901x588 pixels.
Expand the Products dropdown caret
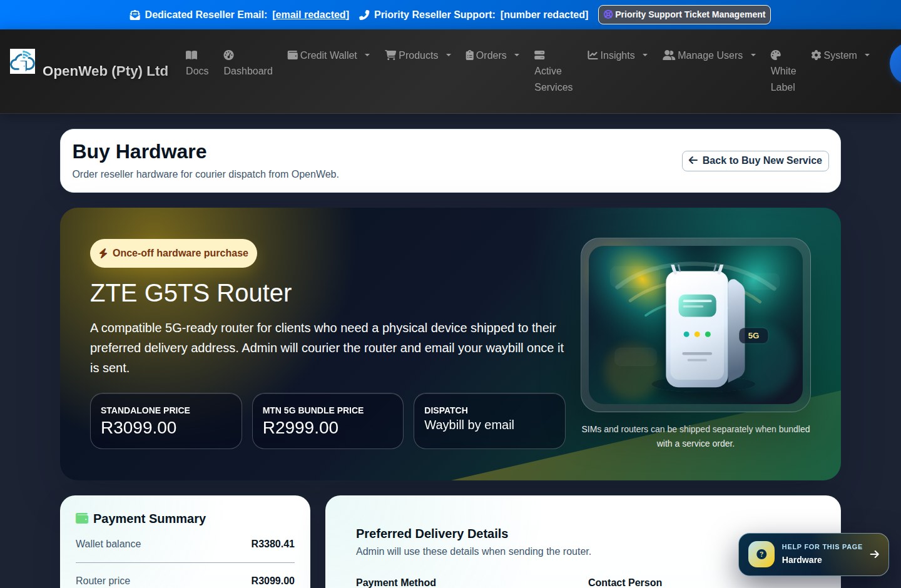pyautogui.click(x=449, y=55)
